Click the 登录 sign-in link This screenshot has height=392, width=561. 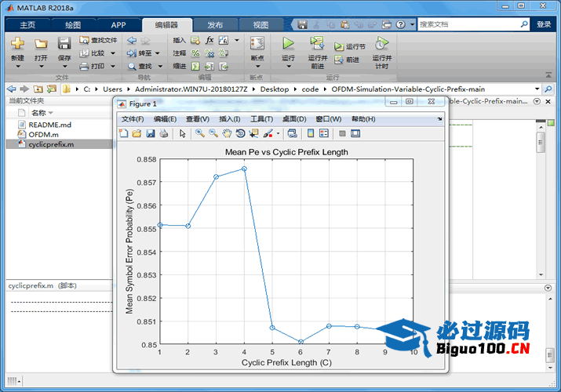(544, 24)
